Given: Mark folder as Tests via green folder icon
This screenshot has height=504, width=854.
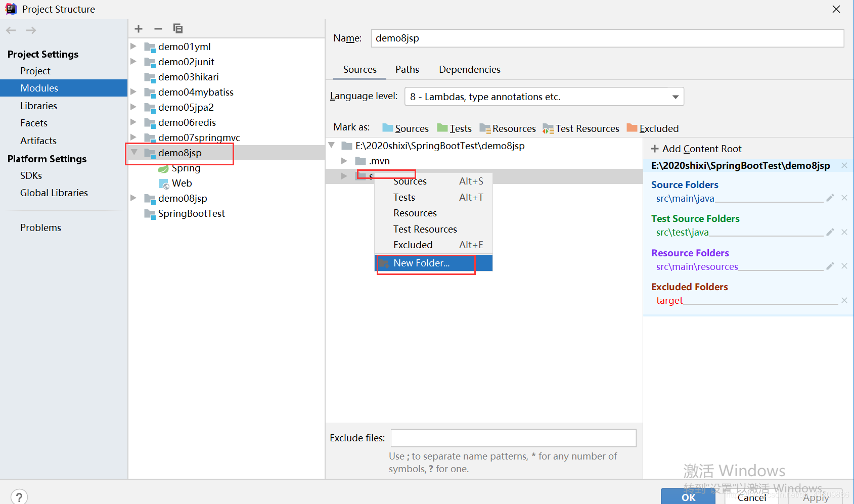Looking at the screenshot, I should pyautogui.click(x=442, y=128).
